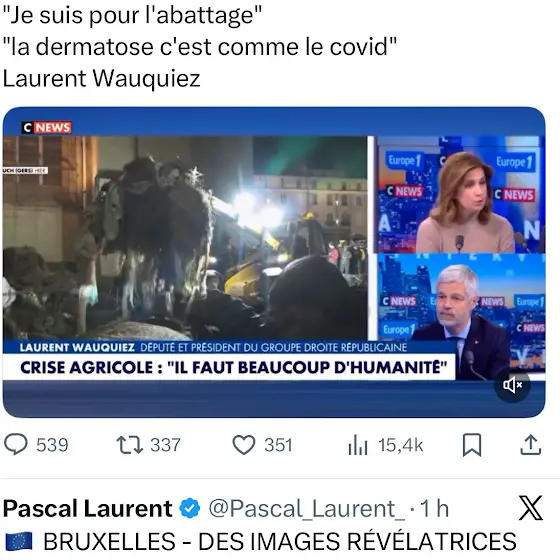The width and height of the screenshot is (560, 560).
Task: Open replies via the comment bubble icon
Action: point(15,445)
